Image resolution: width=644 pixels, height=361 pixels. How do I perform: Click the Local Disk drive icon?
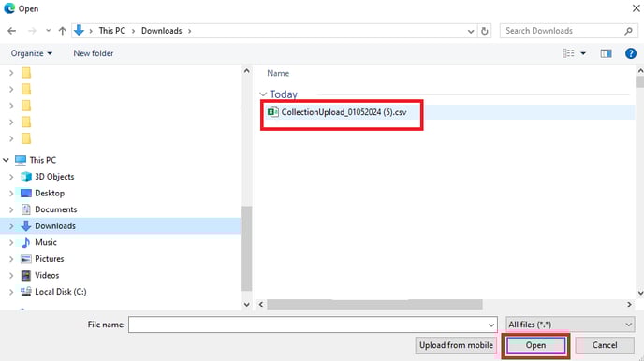pyautogui.click(x=26, y=292)
